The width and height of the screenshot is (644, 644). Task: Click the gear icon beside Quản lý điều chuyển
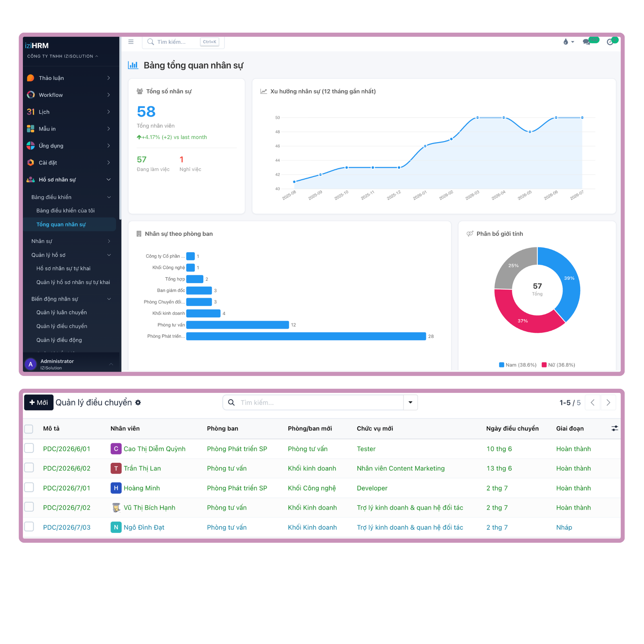click(138, 402)
